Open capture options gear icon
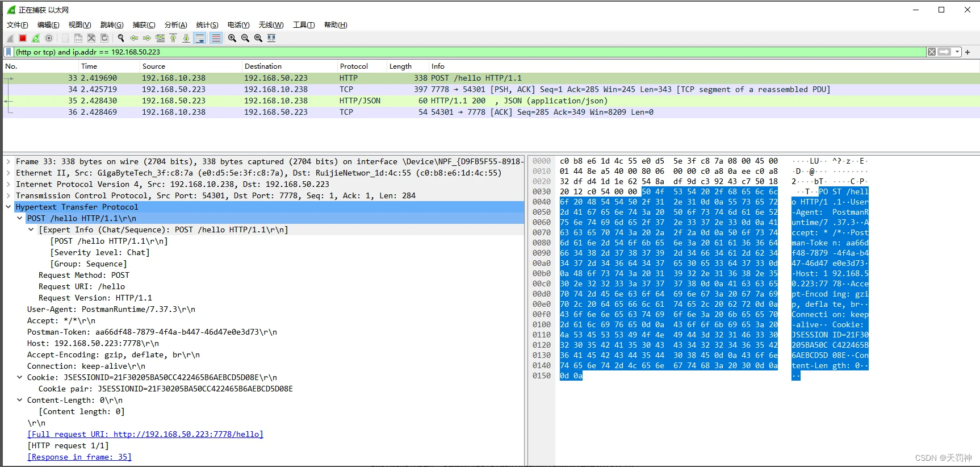The height and width of the screenshot is (467, 980). coord(49,38)
